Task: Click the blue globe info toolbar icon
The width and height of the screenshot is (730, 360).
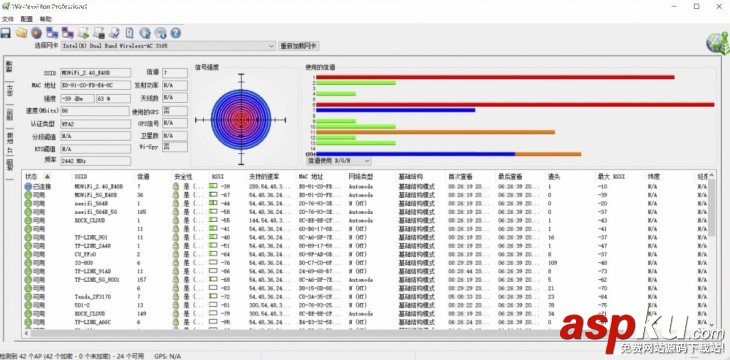Action: click(145, 33)
